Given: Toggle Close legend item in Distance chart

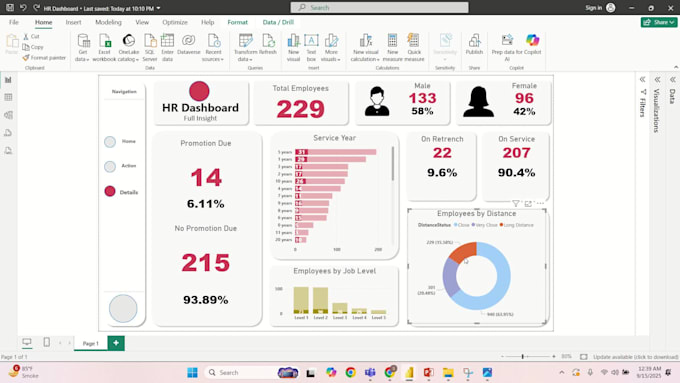Looking at the screenshot, I should tap(461, 225).
